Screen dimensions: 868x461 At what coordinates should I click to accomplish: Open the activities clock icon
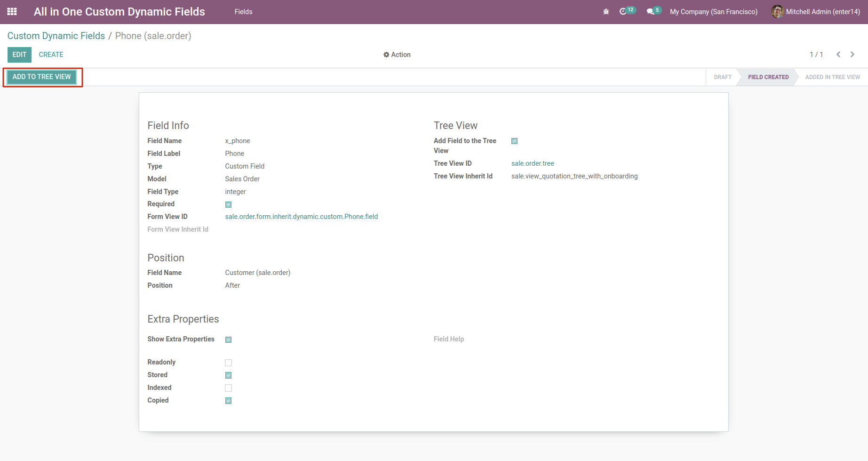[623, 11]
